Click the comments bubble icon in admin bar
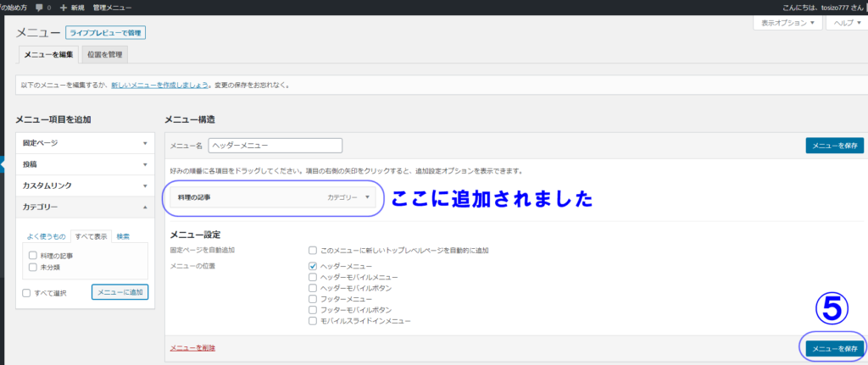The image size is (868, 365). (39, 7)
